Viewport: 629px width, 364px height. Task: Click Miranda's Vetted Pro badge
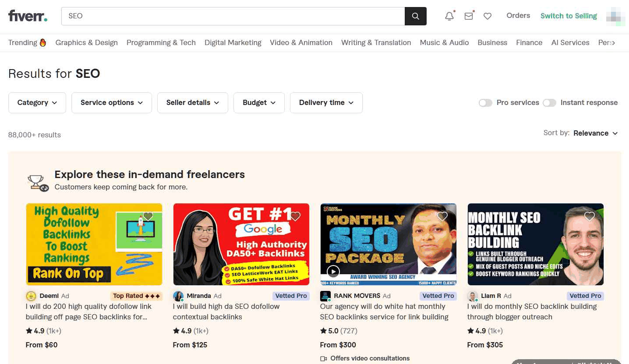tap(291, 296)
